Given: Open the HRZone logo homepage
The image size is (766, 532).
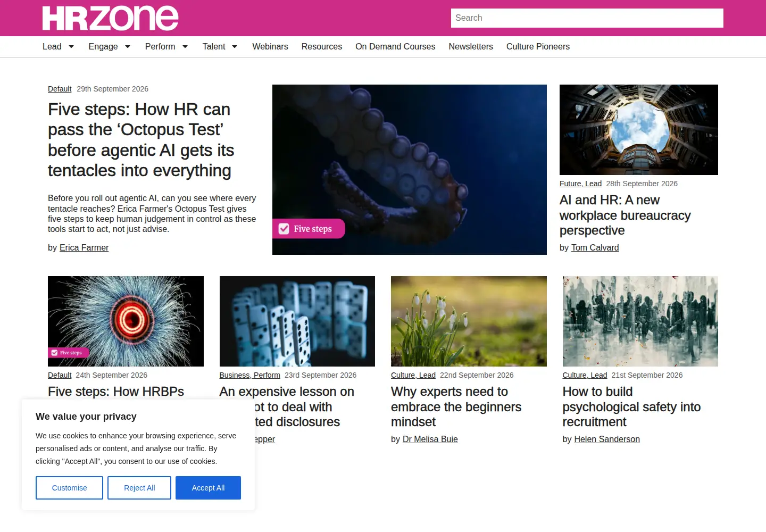Looking at the screenshot, I should point(110,18).
